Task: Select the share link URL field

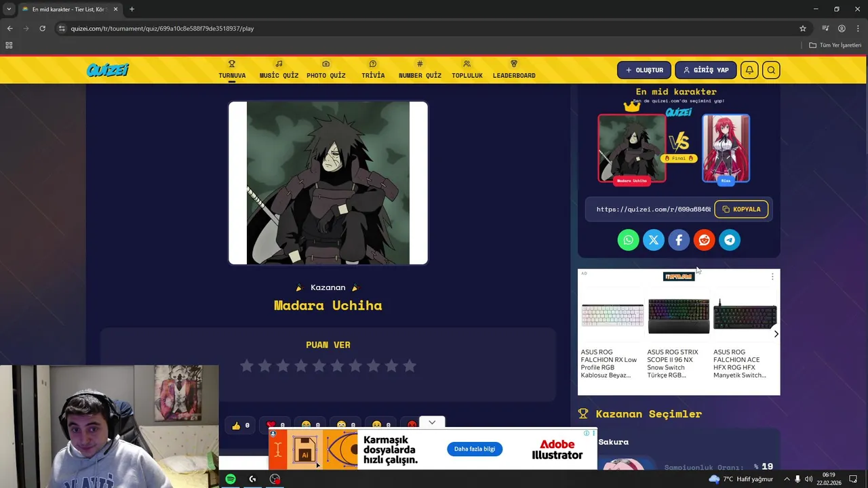Action: pos(652,209)
